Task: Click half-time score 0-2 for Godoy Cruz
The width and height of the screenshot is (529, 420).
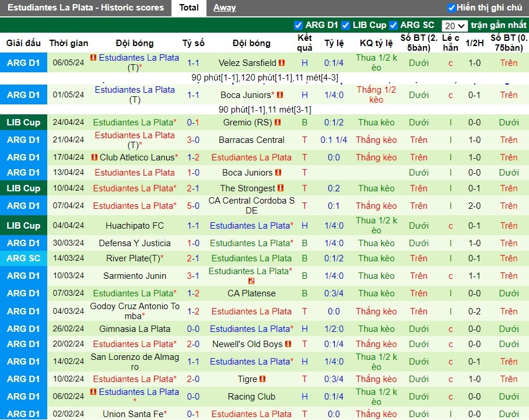Action: pos(474,311)
